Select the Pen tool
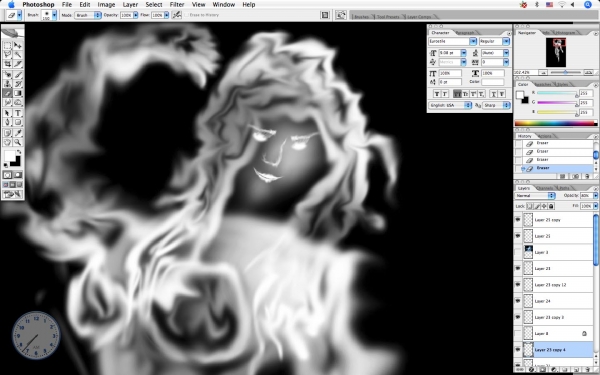 (x=7, y=122)
